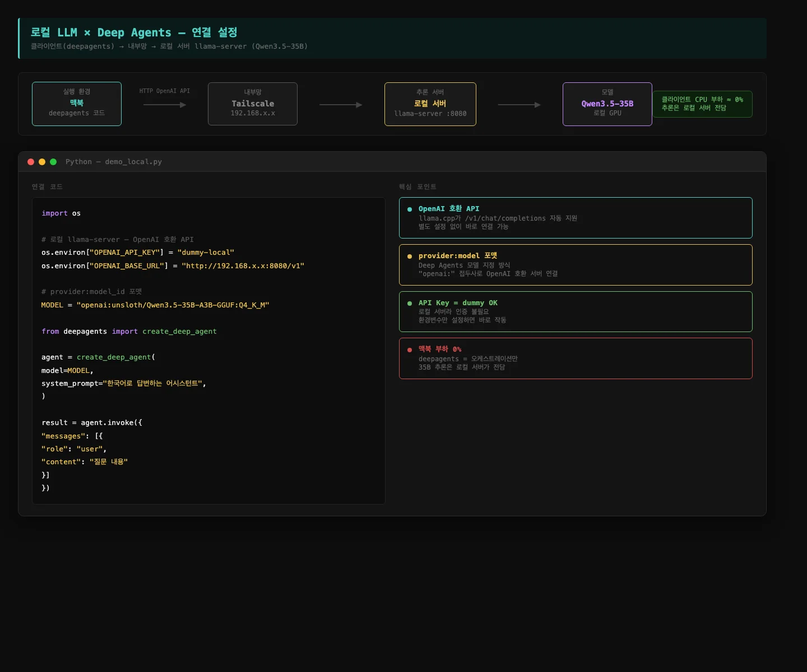Viewport: 807px width, 672px height.
Task: Click the green traffic light icon
Action: (53, 162)
